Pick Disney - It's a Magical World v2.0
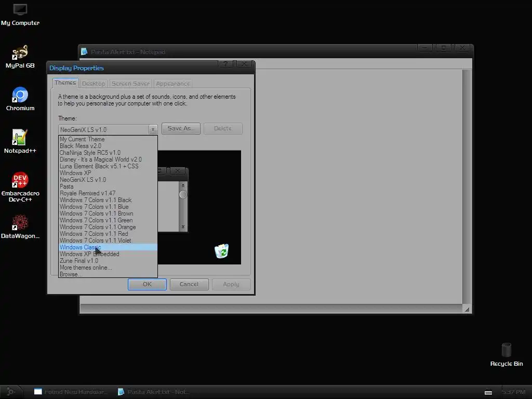The width and height of the screenshot is (532, 399). (x=108, y=159)
